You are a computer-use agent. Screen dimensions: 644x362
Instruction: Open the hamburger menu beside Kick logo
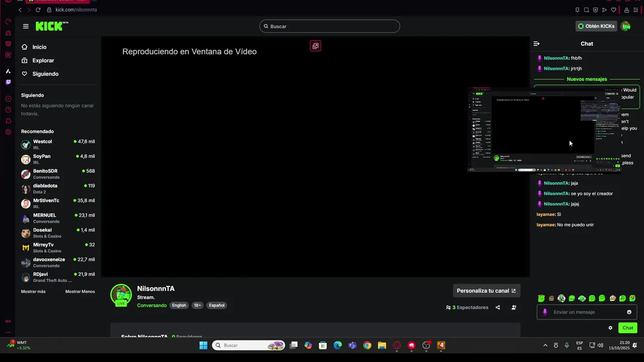pyautogui.click(x=26, y=26)
